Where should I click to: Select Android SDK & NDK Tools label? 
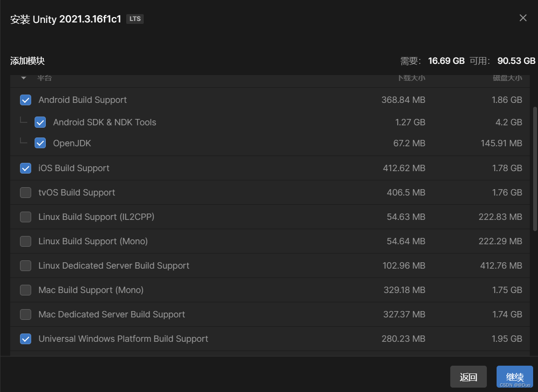[105, 122]
